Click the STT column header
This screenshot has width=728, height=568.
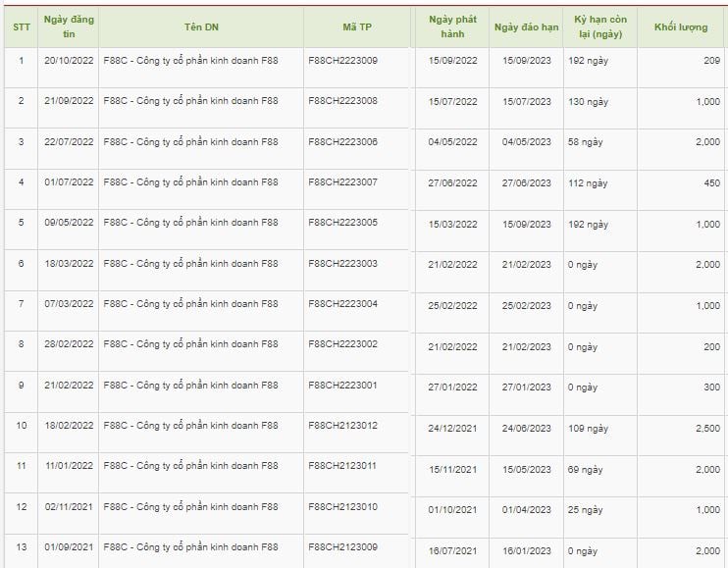[x=21, y=26]
